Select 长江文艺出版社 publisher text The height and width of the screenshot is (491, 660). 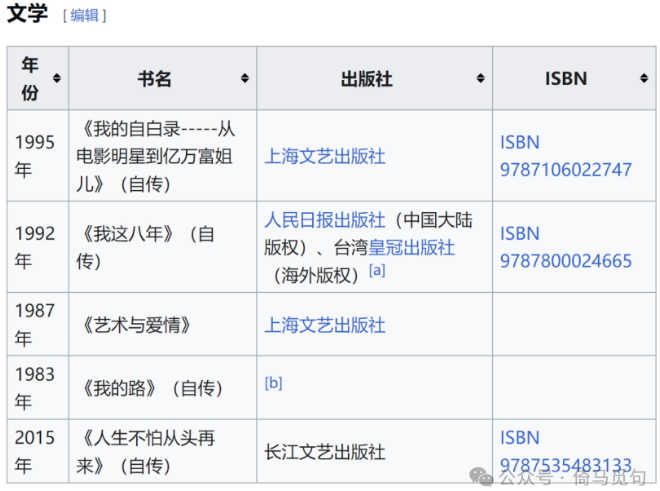(x=325, y=452)
